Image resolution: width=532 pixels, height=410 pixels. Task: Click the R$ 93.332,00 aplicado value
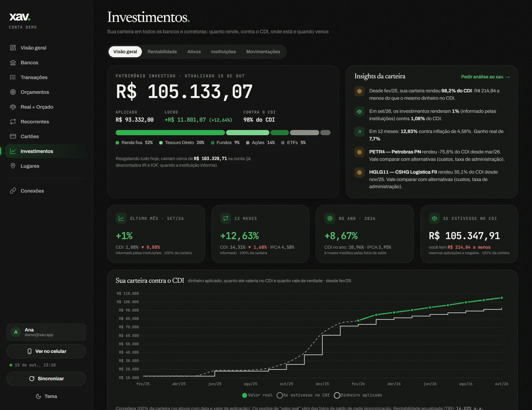(134, 120)
